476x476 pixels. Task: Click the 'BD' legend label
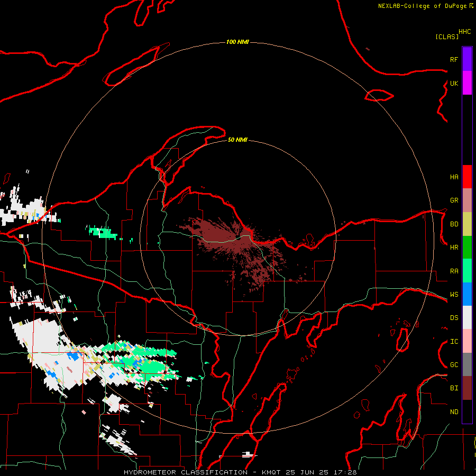pyautogui.click(x=454, y=224)
